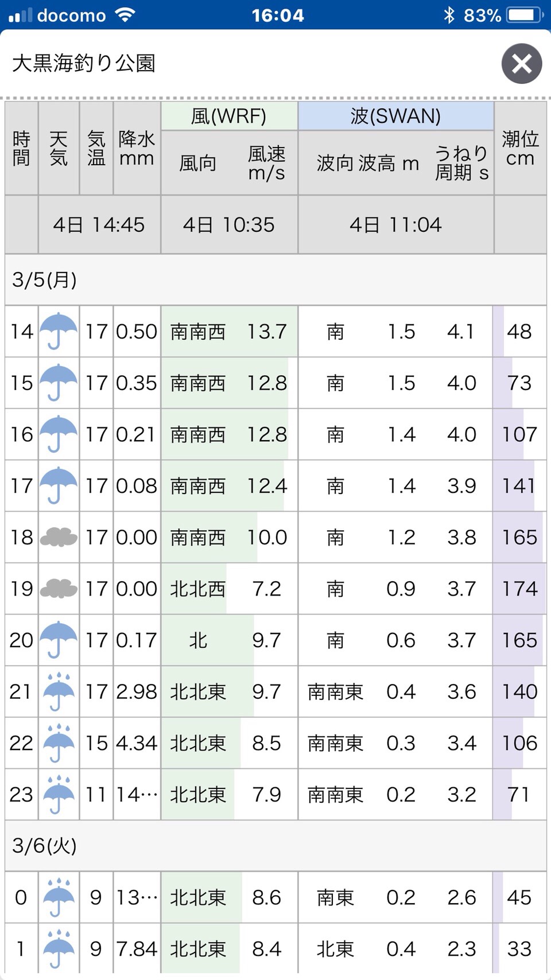Tap the battery indicator in status bar
The width and height of the screenshot is (551, 980).
click(x=524, y=15)
